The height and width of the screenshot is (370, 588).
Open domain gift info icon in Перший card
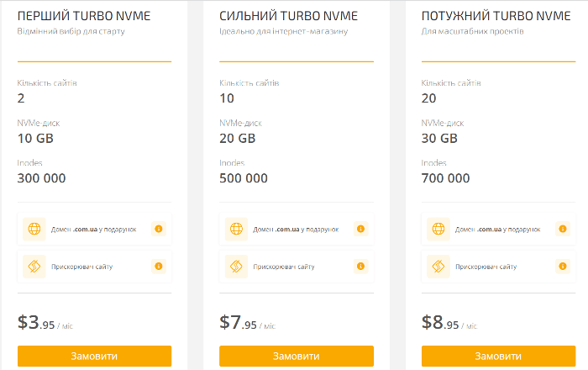tap(159, 229)
